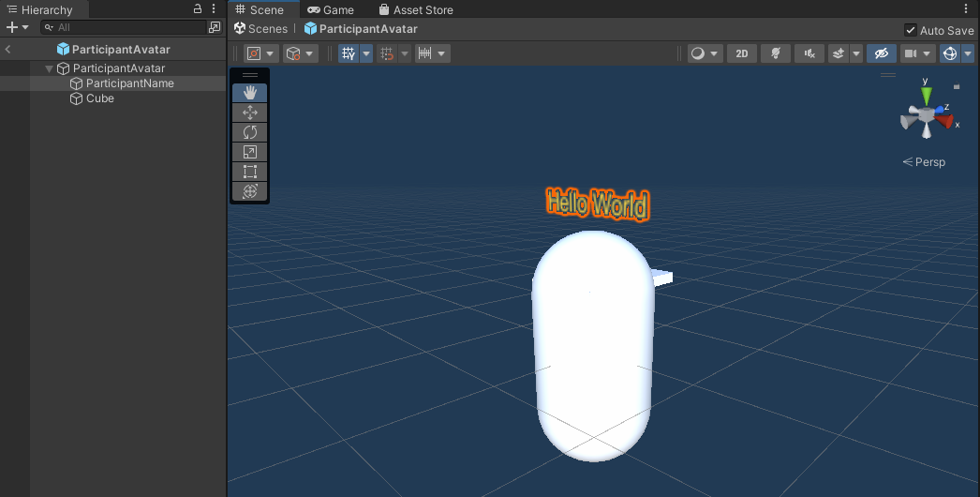Mute scene audio toggle
This screenshot has width=980, height=497.
point(809,53)
